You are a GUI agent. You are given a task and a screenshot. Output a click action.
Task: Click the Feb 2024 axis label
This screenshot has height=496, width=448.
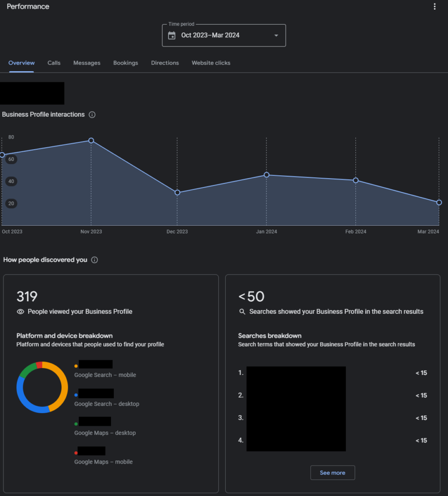(355, 232)
